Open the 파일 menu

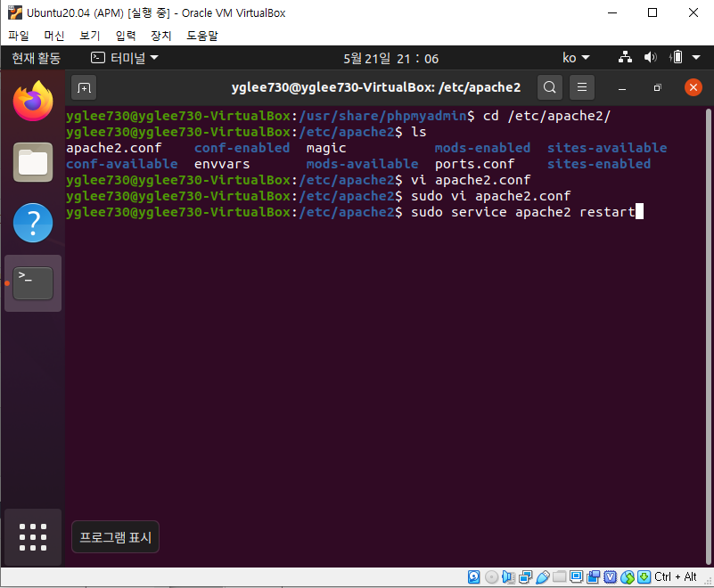click(19, 36)
